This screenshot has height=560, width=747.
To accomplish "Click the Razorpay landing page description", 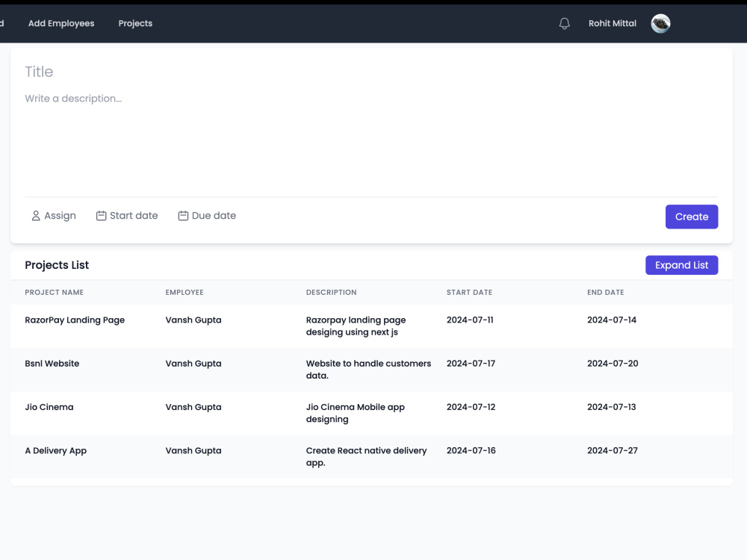I will coord(356,326).
